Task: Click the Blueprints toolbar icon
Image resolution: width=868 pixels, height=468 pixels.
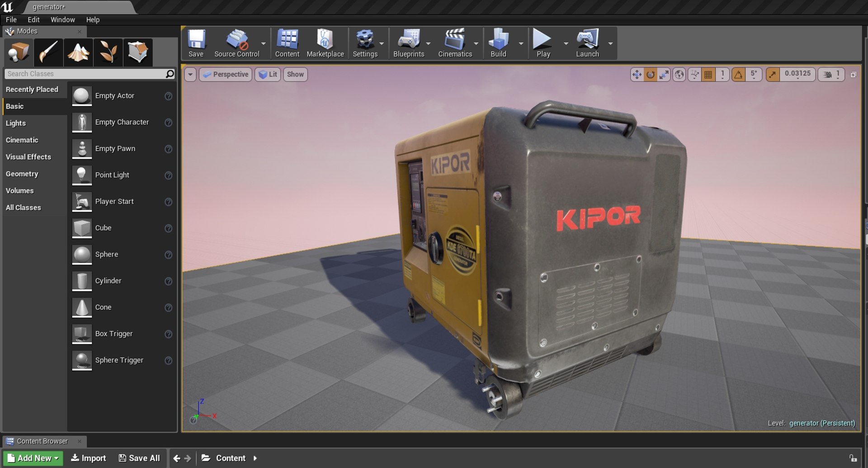Action: pyautogui.click(x=409, y=43)
